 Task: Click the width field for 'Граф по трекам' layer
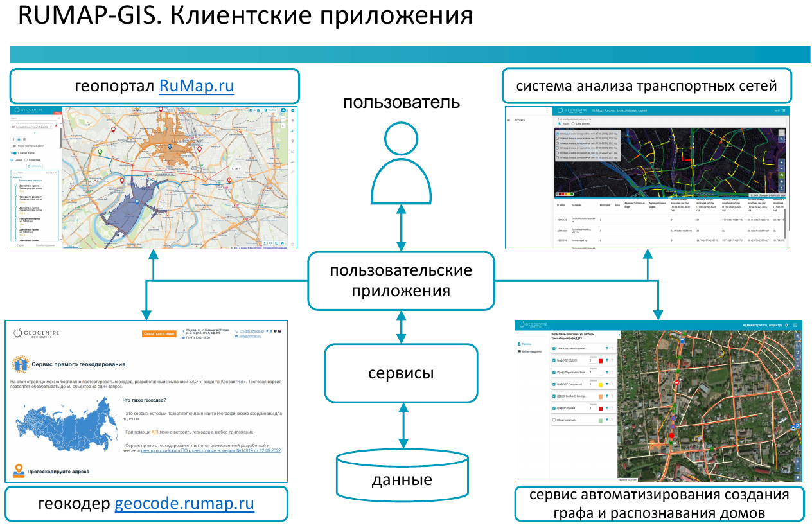pos(594,409)
